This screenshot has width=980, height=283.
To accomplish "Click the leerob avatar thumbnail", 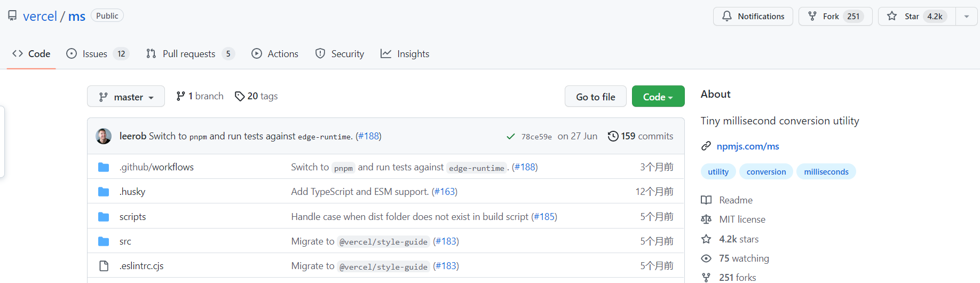I will (104, 136).
